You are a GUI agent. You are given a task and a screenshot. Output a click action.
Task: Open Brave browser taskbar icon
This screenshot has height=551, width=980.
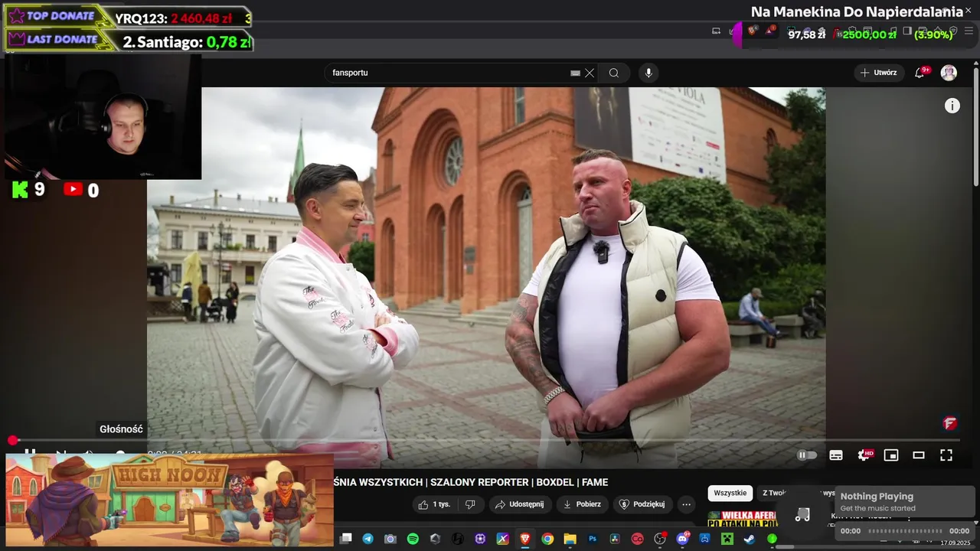click(524, 539)
